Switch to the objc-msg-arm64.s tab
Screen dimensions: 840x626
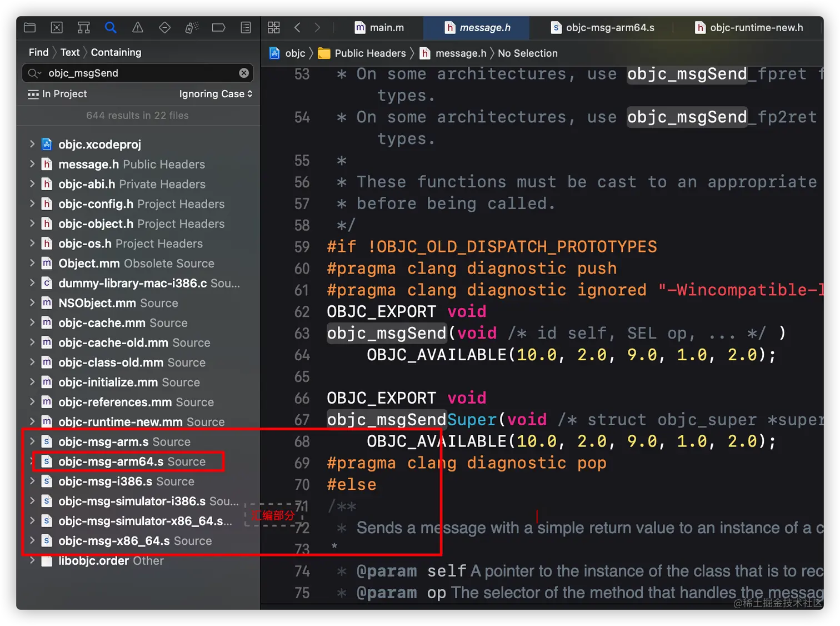[602, 27]
